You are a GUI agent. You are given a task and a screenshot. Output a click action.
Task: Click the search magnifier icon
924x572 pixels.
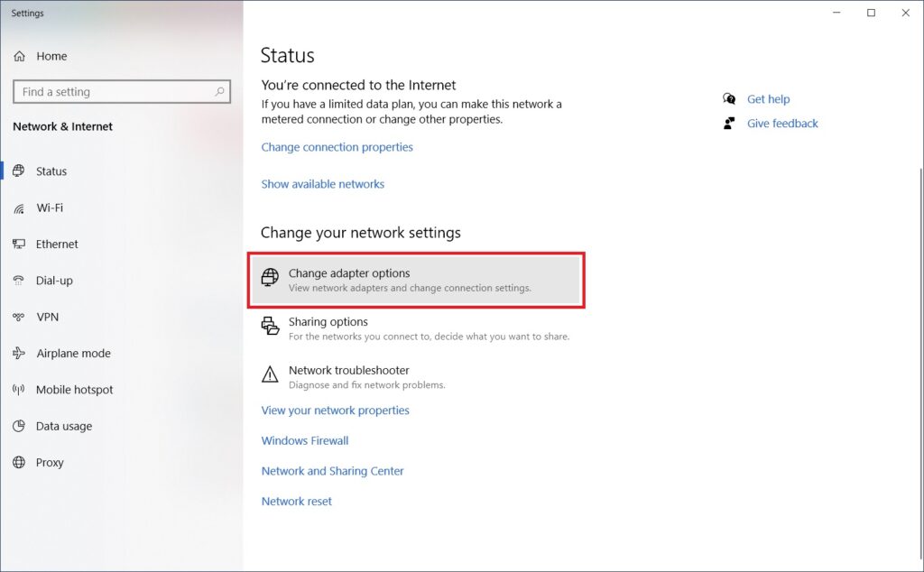219,91
